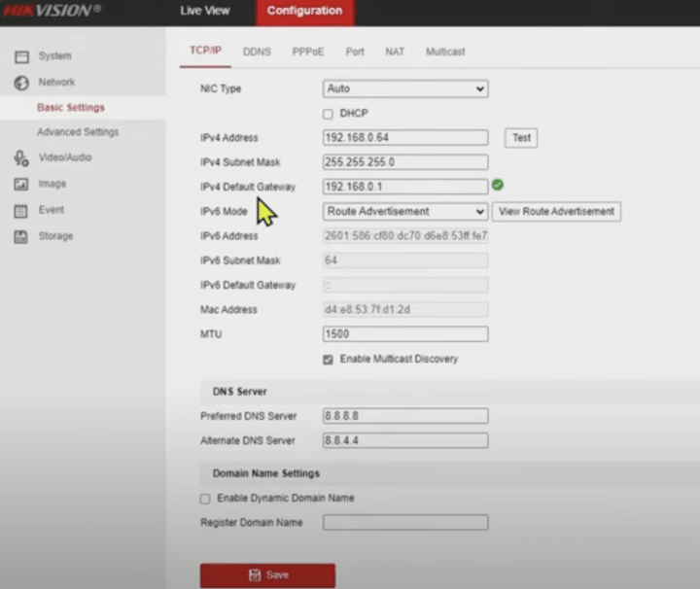The image size is (700, 589).
Task: Click the Image icon in sidebar
Action: 20,184
